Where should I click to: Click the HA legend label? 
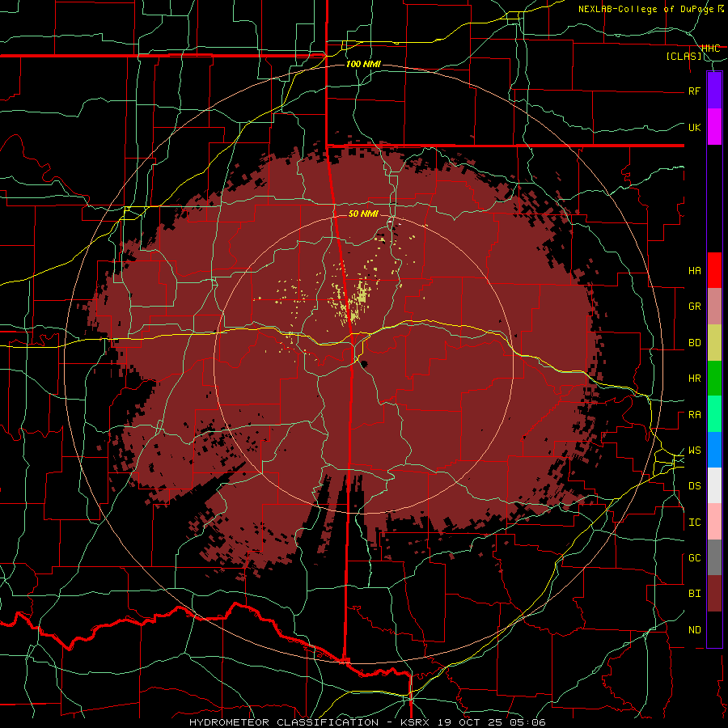pos(694,271)
